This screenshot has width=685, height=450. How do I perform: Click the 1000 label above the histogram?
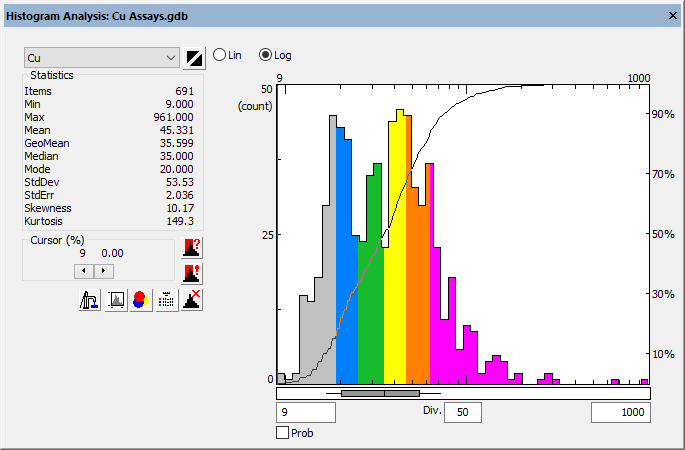tap(639, 78)
